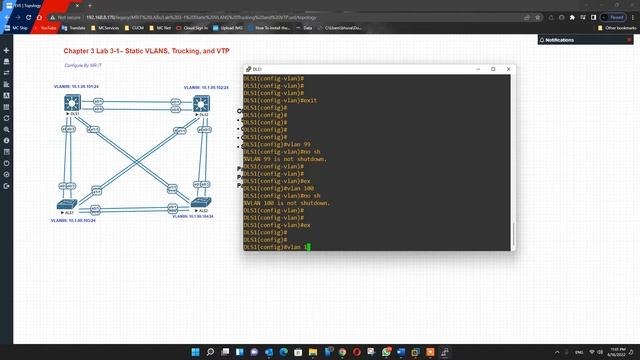The height and width of the screenshot is (360, 640).
Task: Open the browser extensions puzzle icon
Action: pyautogui.click(x=572, y=18)
